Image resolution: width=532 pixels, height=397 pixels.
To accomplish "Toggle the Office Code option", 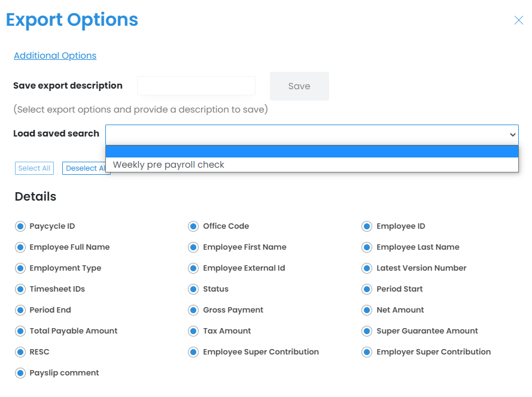I will [193, 226].
